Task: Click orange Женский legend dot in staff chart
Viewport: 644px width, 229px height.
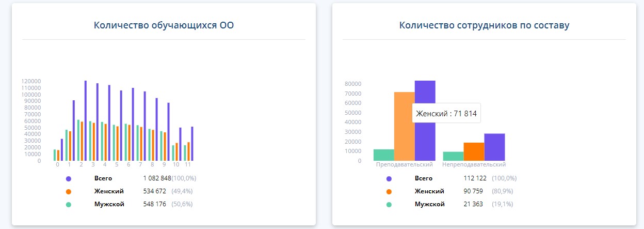Action: [389, 191]
